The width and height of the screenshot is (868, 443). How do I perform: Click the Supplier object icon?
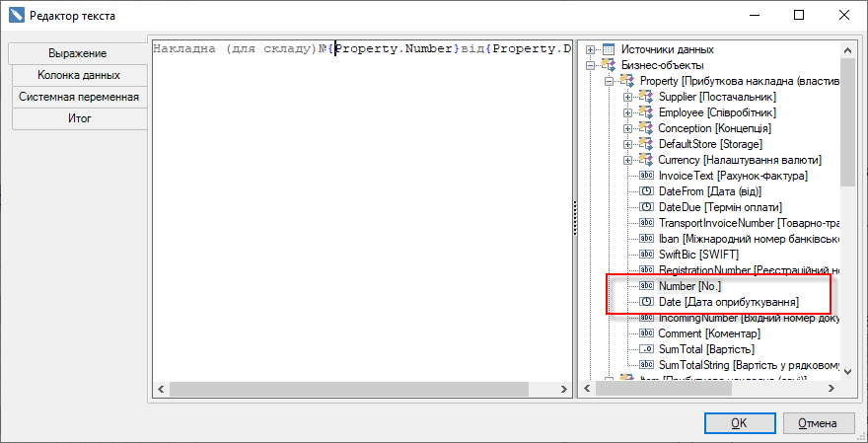[x=646, y=97]
